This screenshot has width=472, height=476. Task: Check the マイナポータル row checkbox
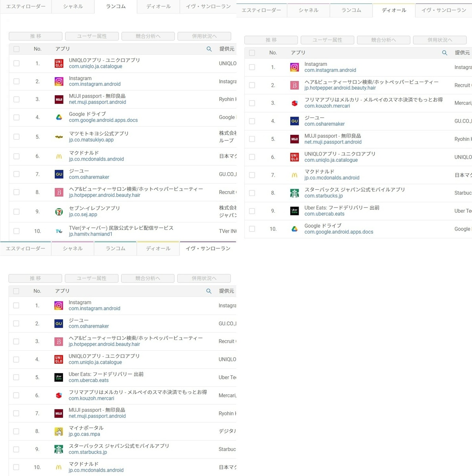(16, 431)
